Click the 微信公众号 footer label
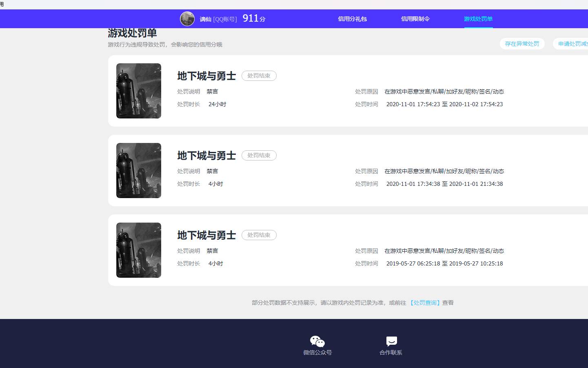The height and width of the screenshot is (368, 588). tap(317, 352)
